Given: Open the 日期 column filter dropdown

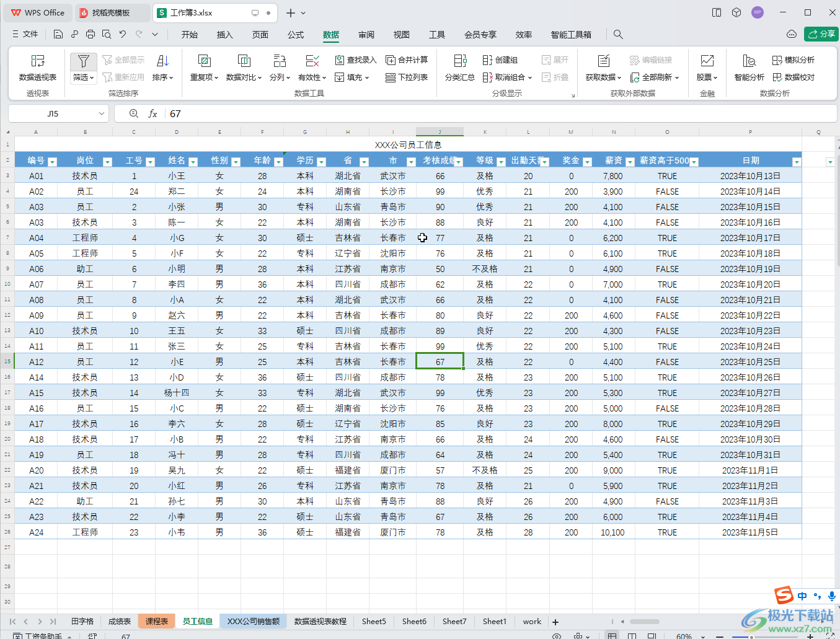Looking at the screenshot, I should tap(797, 162).
